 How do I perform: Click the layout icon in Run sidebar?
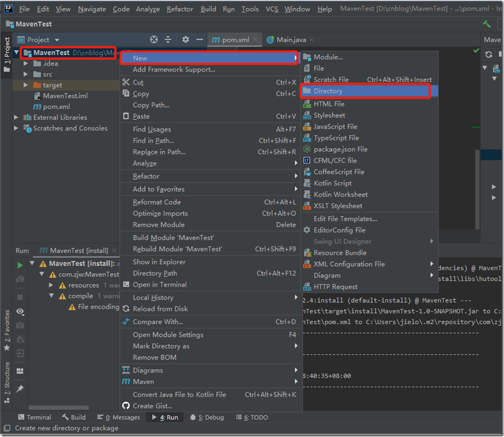point(20,371)
